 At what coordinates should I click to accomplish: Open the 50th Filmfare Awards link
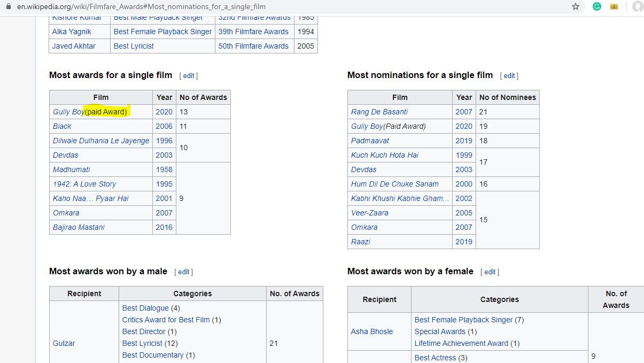253,46
